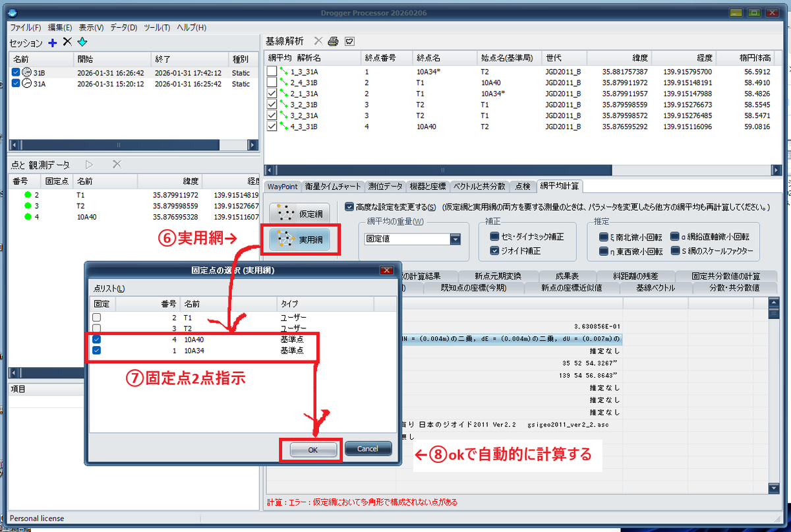Click the 31A session clock icon
The height and width of the screenshot is (532, 791).
tap(27, 84)
